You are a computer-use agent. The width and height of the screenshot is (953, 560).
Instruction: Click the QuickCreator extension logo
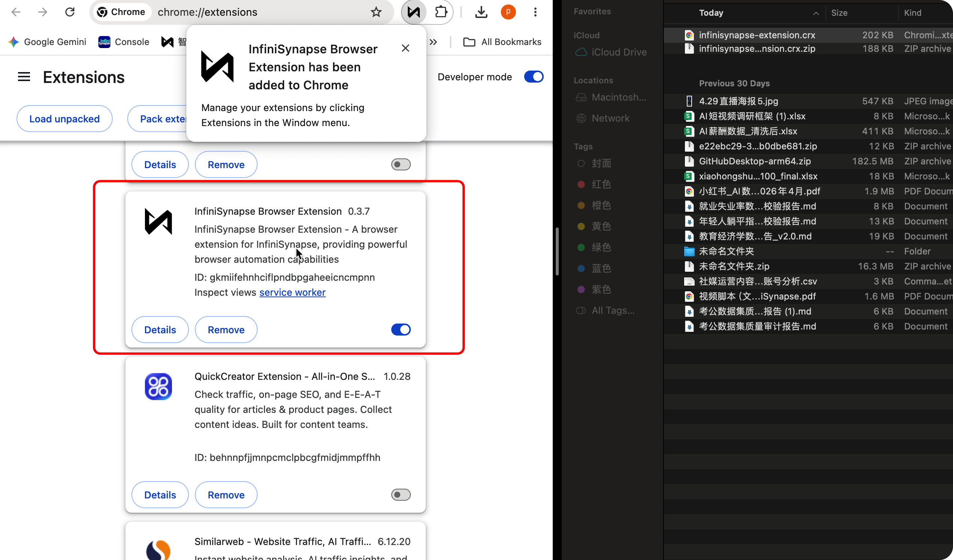pos(158,387)
